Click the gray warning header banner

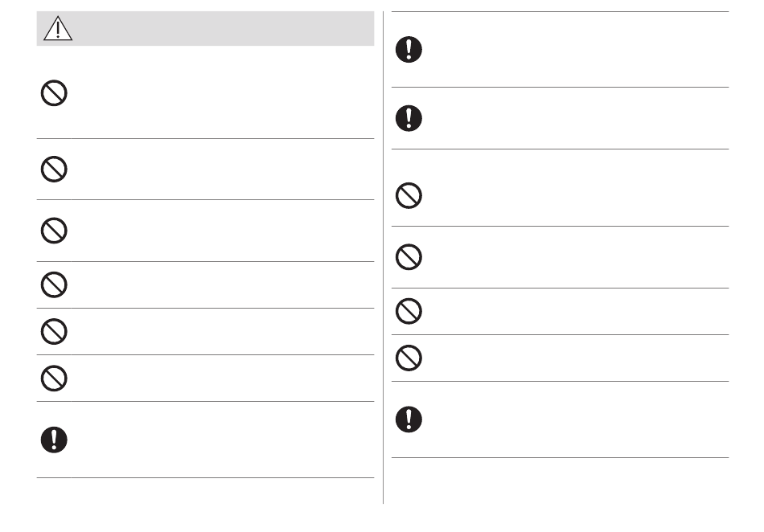[205, 28]
